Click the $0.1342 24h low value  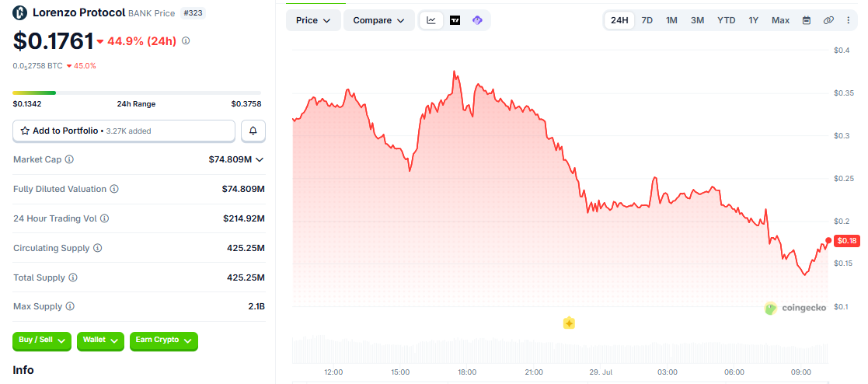click(x=27, y=103)
